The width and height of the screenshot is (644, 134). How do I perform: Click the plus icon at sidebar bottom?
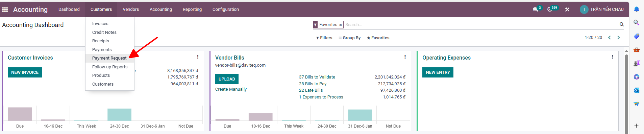click(636, 126)
